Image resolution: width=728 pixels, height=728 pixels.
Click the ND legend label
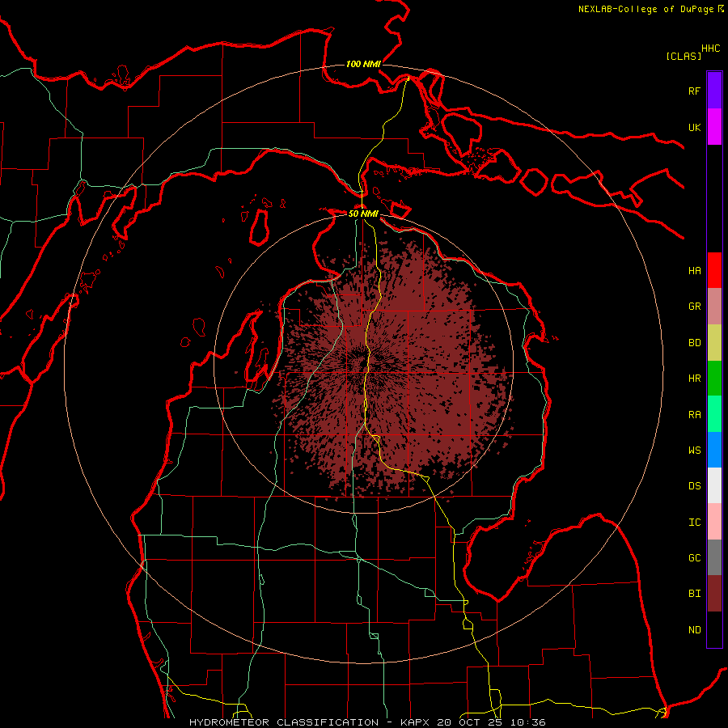pyautogui.click(x=695, y=630)
